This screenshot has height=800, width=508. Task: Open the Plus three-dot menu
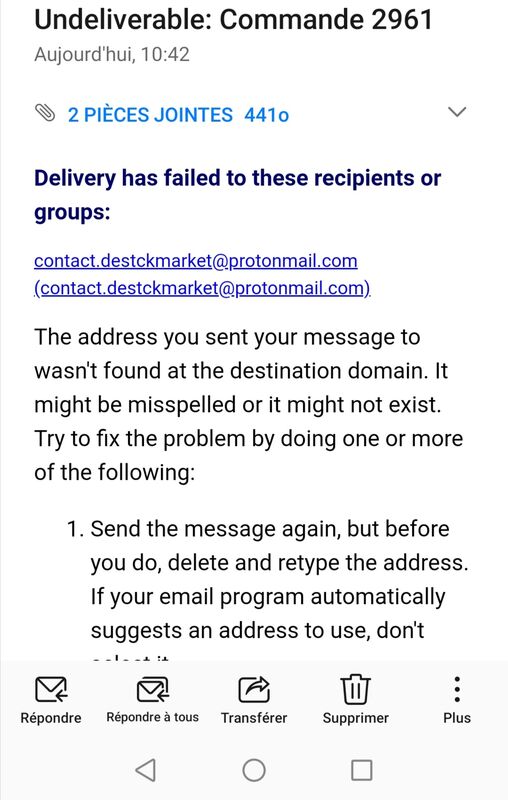point(457,689)
